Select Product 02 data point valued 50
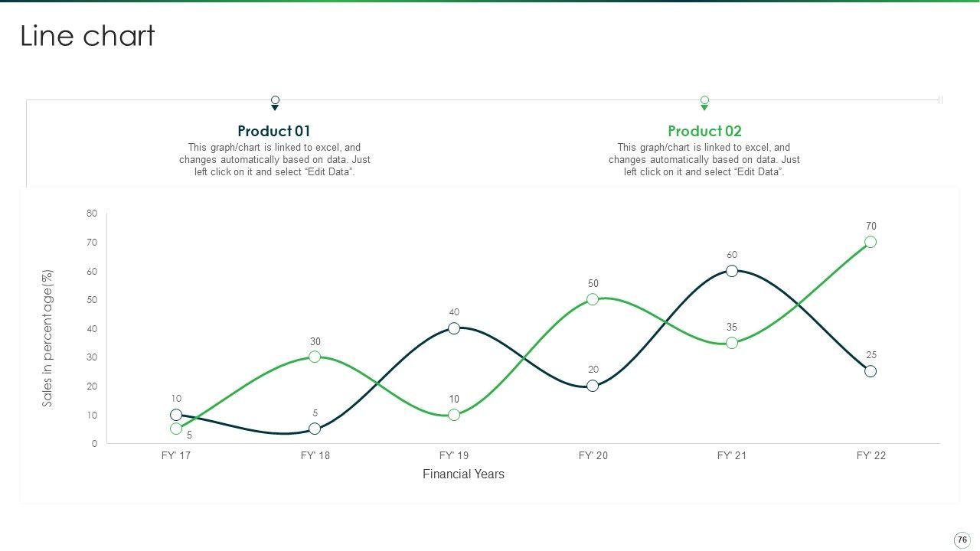This screenshot has width=980, height=551. coord(593,299)
